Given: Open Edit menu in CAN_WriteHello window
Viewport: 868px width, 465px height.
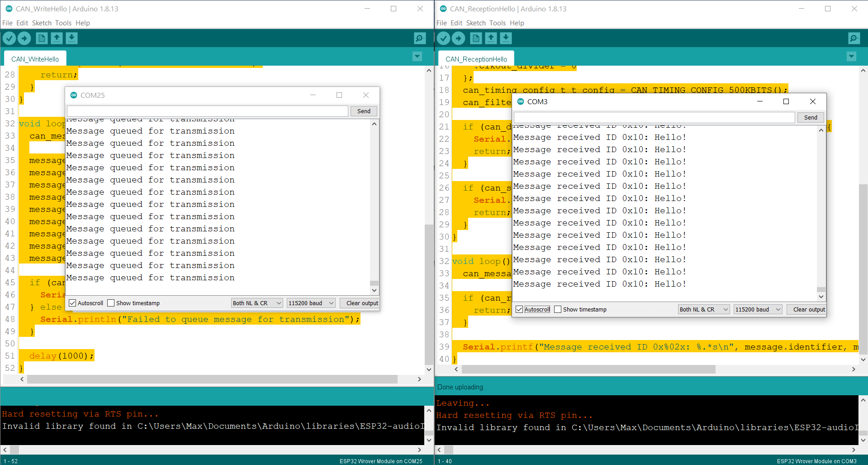Looking at the screenshot, I should pyautogui.click(x=22, y=23).
